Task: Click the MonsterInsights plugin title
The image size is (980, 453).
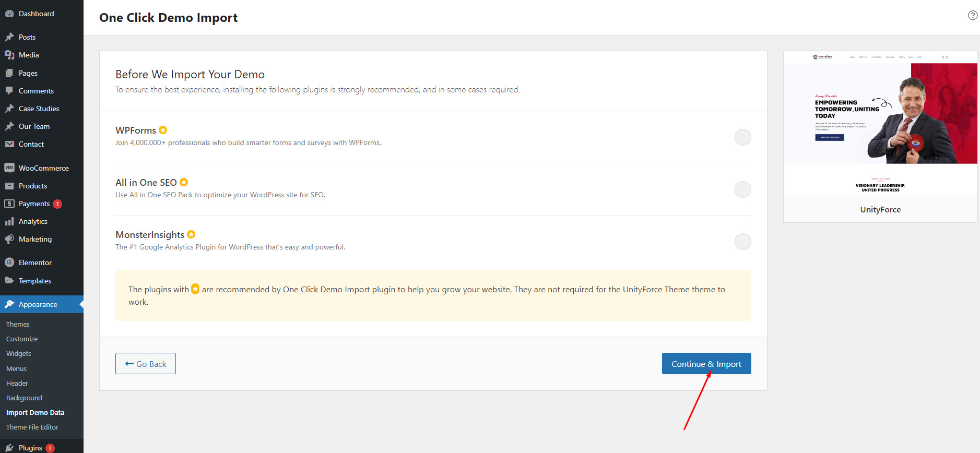Action: click(x=150, y=234)
